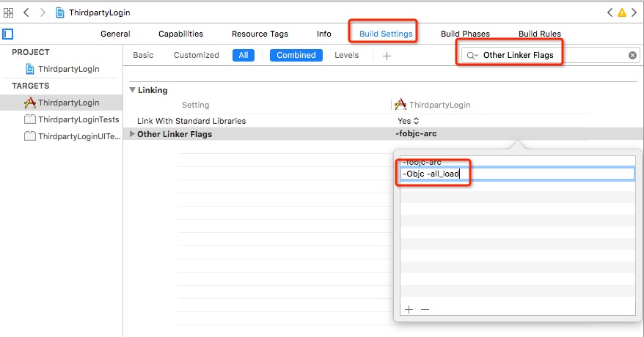Add a build setting with the plus icon
Screen dimensions: 644x337
click(387, 56)
